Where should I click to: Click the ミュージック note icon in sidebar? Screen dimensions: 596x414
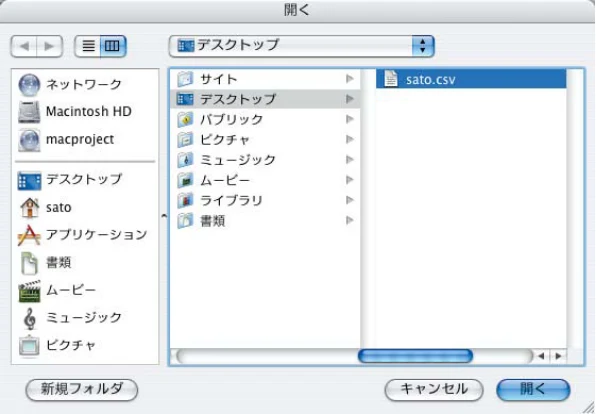(29, 318)
